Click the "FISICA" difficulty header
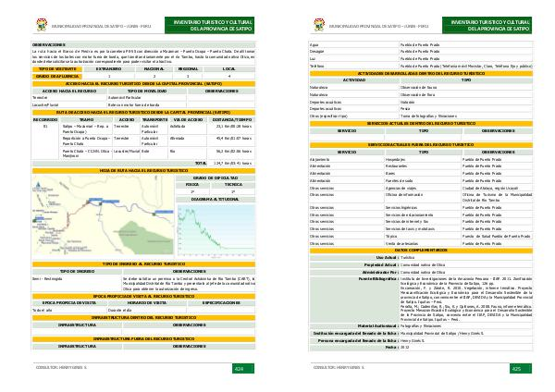555x392 pixels. 192,185
